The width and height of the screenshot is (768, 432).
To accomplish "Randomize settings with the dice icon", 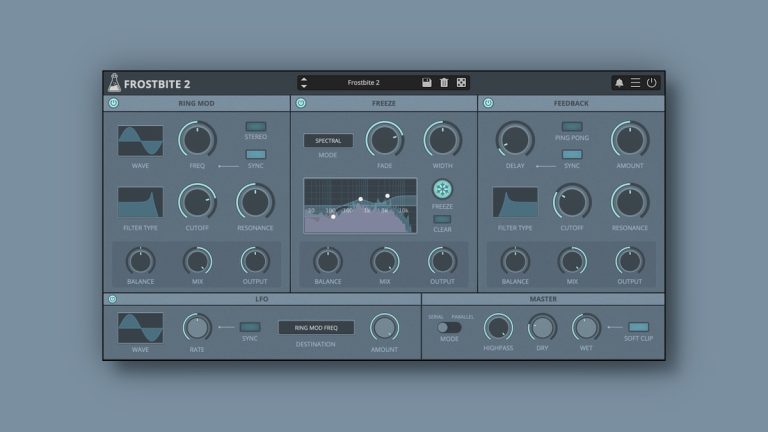I will click(461, 83).
